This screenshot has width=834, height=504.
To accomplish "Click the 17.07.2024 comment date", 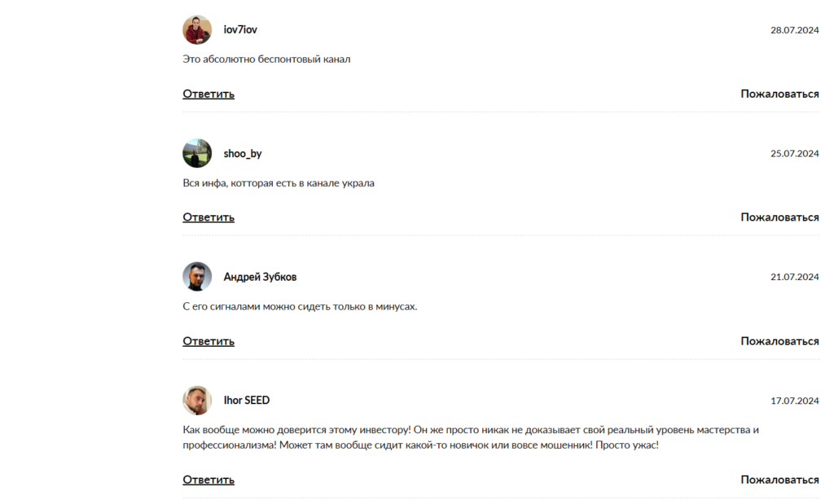I will 794,401.
